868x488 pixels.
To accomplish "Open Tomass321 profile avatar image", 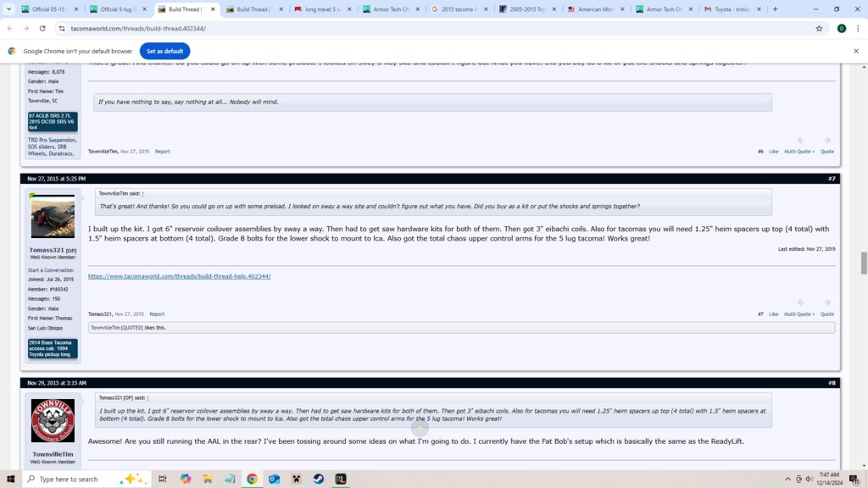I will [x=53, y=216].
